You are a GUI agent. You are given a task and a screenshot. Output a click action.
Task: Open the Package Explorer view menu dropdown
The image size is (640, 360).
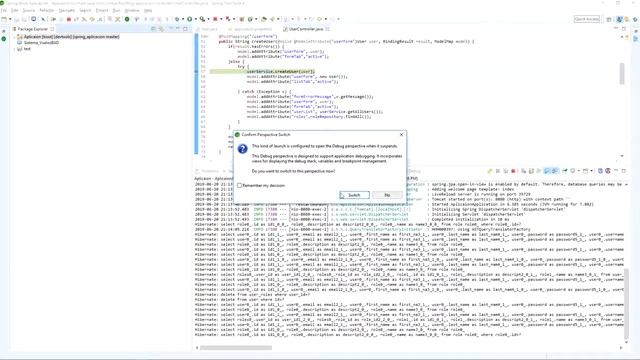click(x=171, y=29)
